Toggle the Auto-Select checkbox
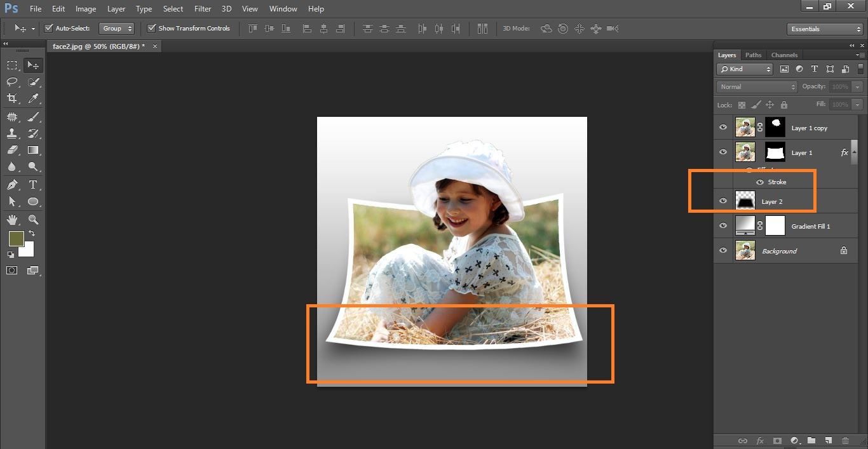The image size is (868, 449). tap(49, 29)
